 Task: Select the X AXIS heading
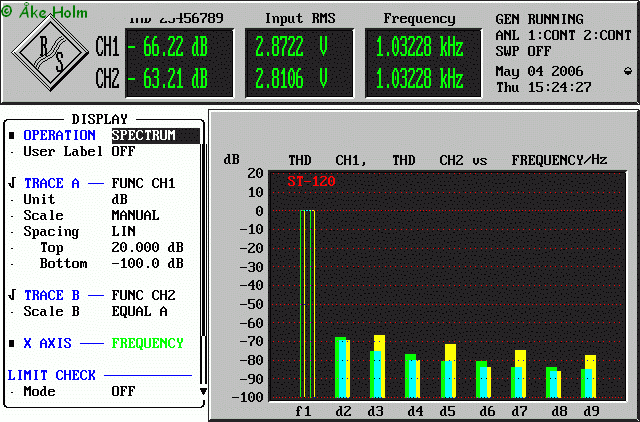pos(48,343)
